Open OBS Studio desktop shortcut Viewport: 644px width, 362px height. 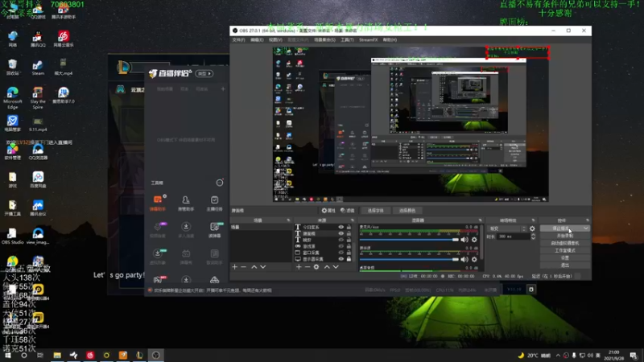click(x=12, y=237)
